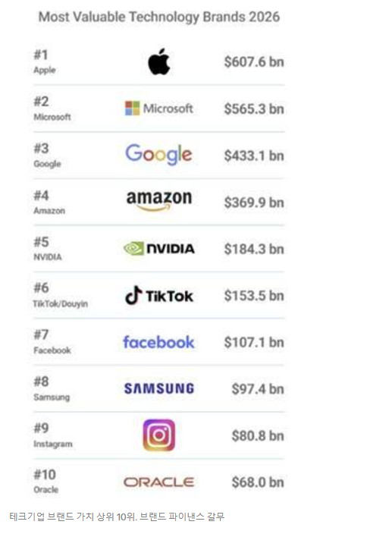The width and height of the screenshot is (392, 534).
Task: Click the #6 TikTok/Douyin rank label
Action: (60, 295)
